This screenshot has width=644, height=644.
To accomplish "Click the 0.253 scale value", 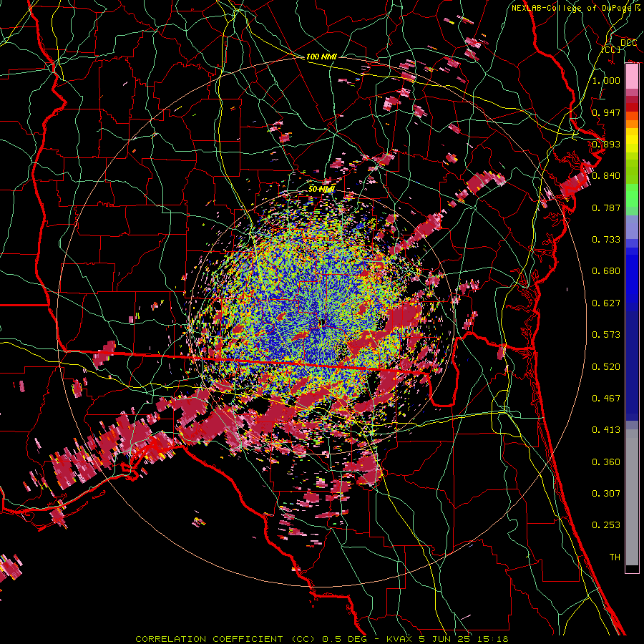I will click(x=606, y=525).
